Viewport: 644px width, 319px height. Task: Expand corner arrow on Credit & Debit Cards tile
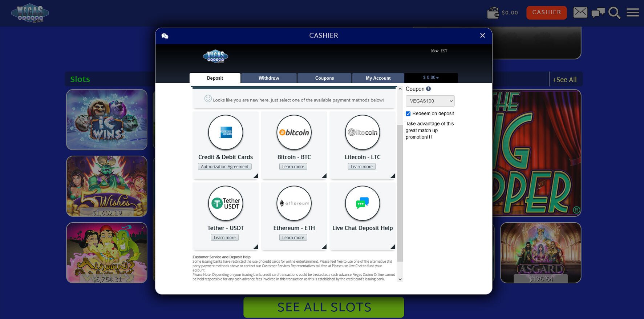256,176
